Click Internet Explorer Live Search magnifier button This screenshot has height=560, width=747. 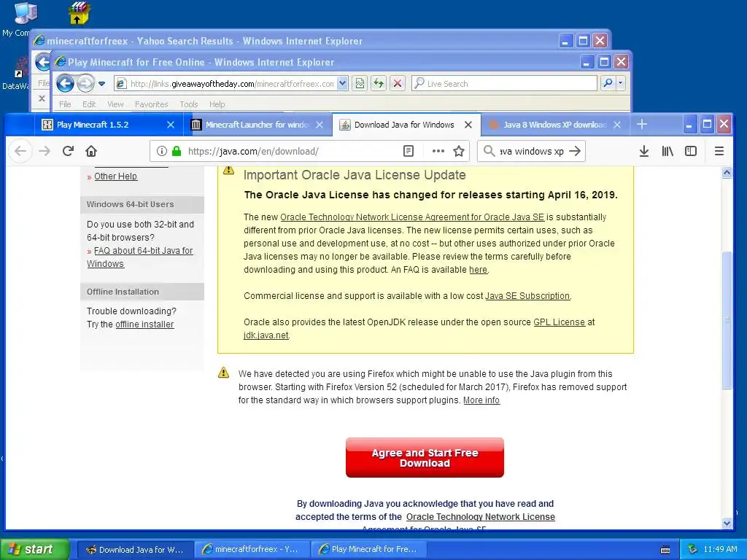pos(608,83)
